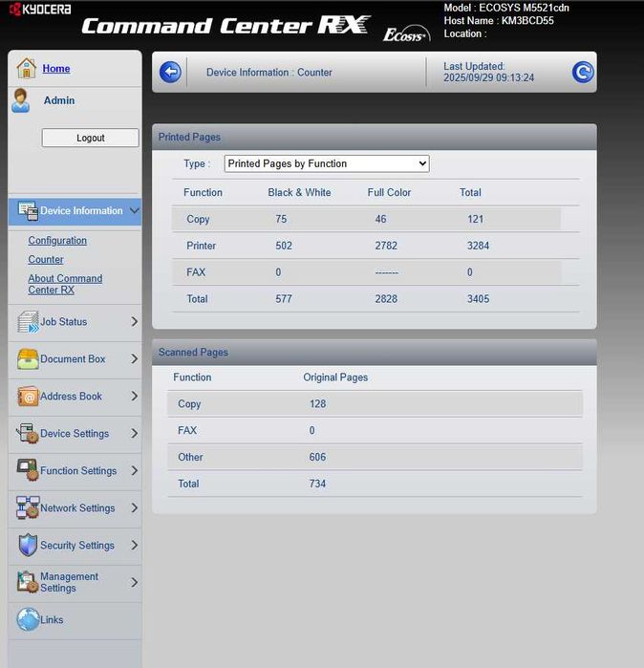This screenshot has height=668, width=644.
Task: Go to the Home link
Action: point(56,69)
